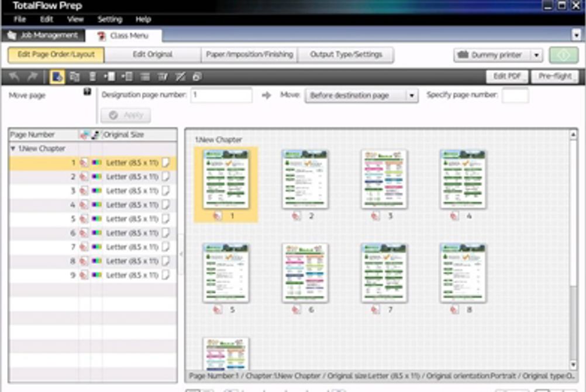Viewport: 586px width, 392px height.
Task: Click the stacked horizontal lines toolbar icon
Action: pos(145,77)
